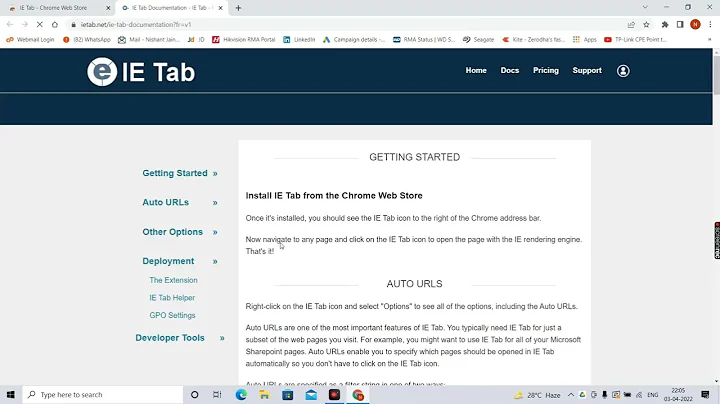Click the Windows search box
Viewport: 720px width, 404px height.
102,395
